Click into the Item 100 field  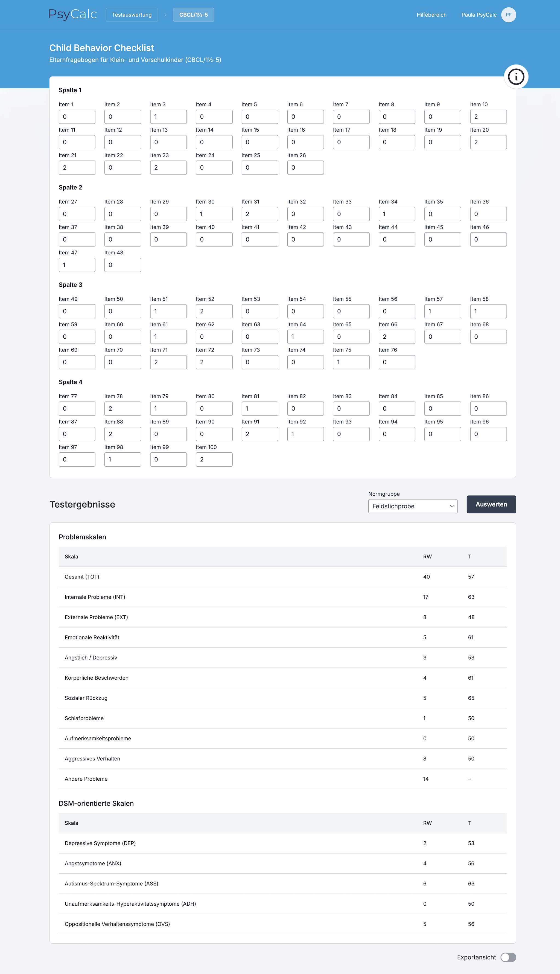point(214,459)
